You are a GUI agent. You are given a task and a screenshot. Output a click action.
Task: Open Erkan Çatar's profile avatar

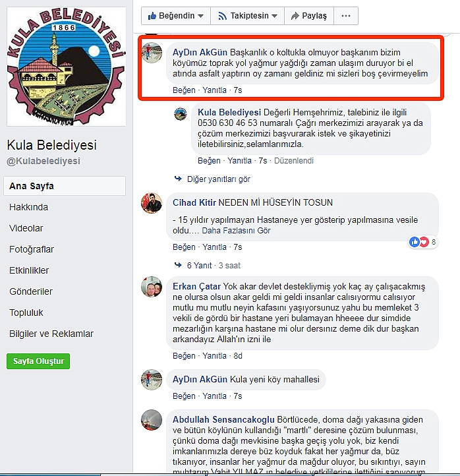click(x=152, y=287)
